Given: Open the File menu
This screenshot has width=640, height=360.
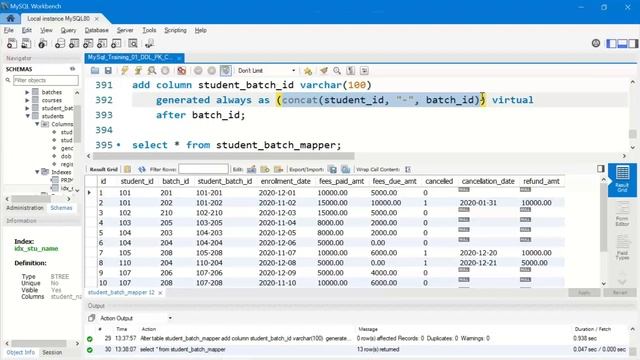Looking at the screenshot, I should pyautogui.click(x=9, y=30).
